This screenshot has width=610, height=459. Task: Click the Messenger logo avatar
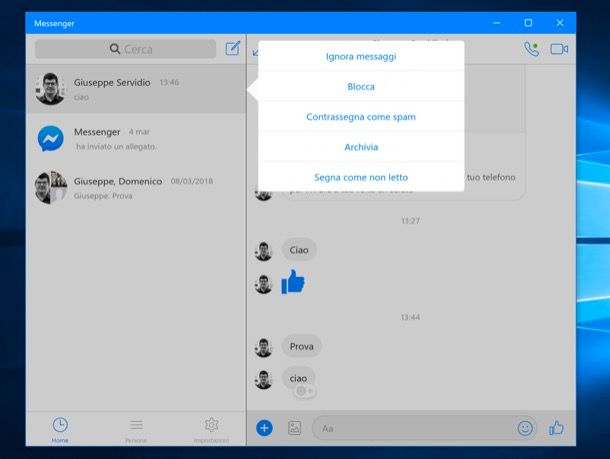point(51,138)
